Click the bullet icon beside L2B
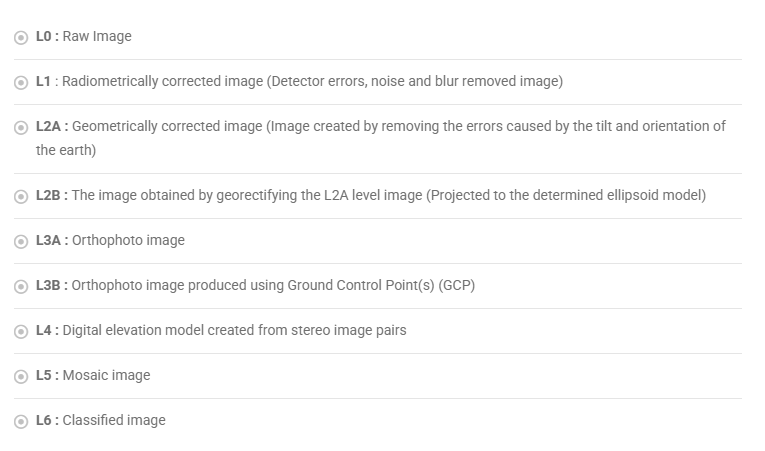Image resolution: width=765 pixels, height=451 pixels. pos(21,197)
